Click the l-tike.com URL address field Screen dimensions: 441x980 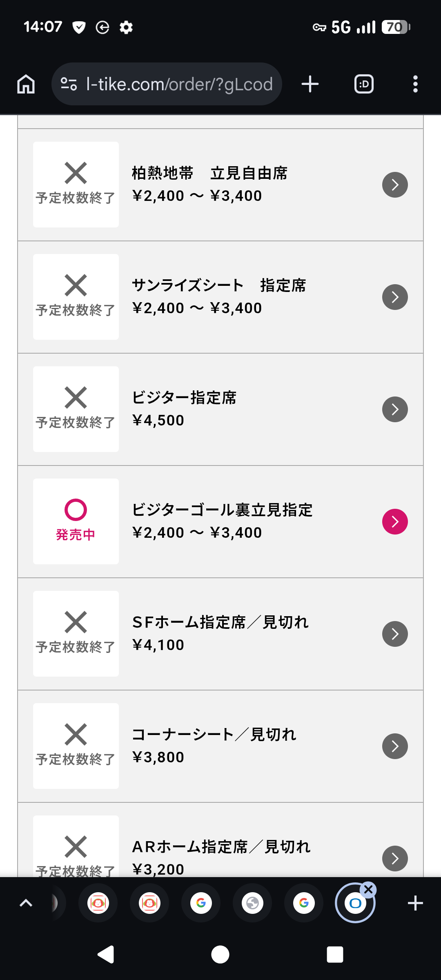[179, 84]
